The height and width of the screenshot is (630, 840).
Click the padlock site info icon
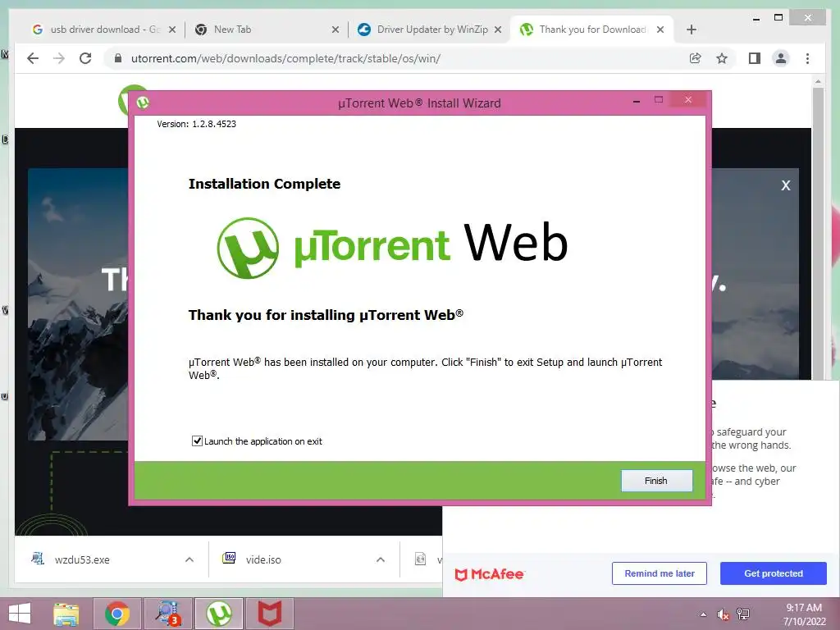118,58
